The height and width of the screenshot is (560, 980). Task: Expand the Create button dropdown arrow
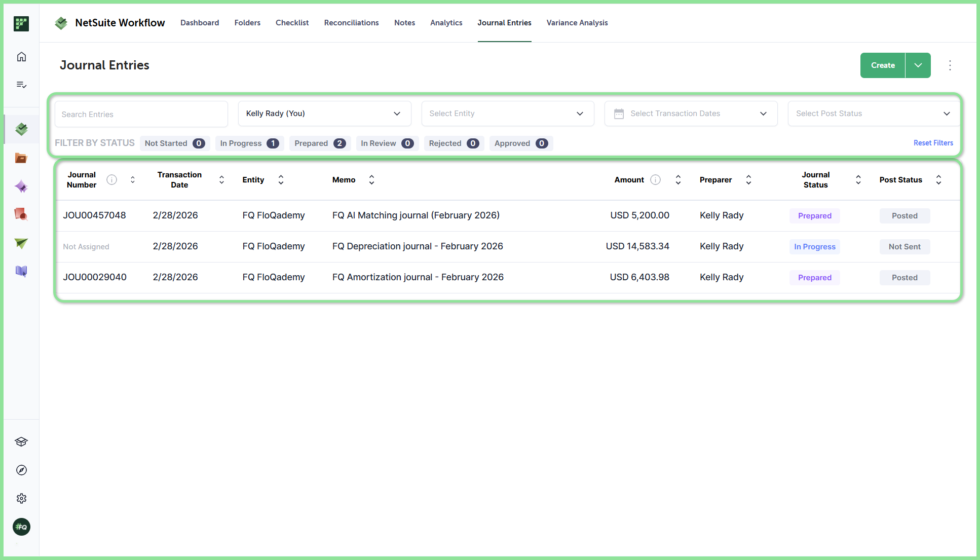point(918,65)
